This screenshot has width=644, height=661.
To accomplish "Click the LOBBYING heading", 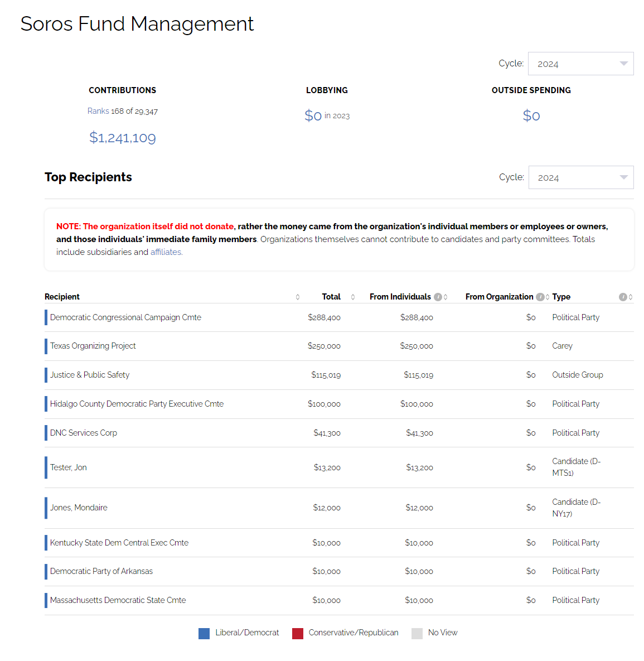I will [327, 90].
